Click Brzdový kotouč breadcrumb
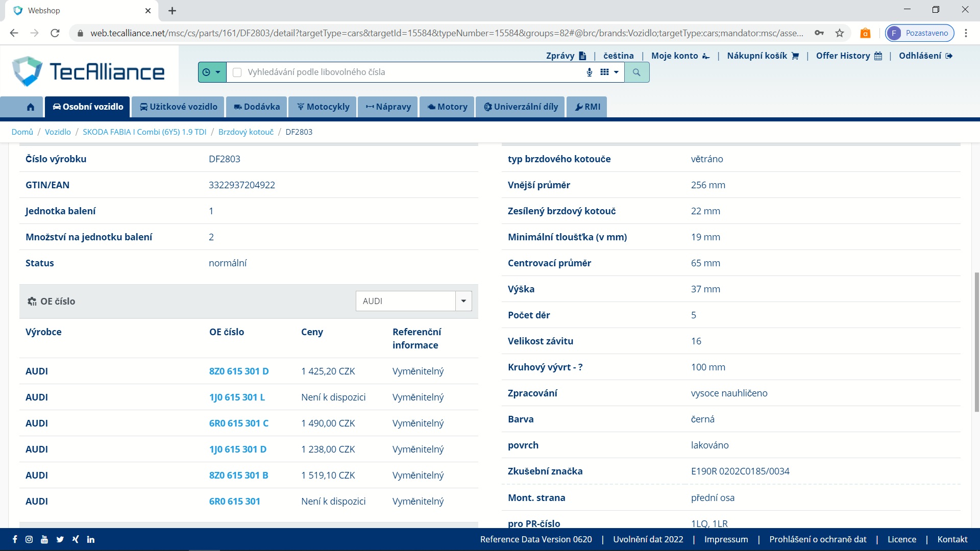 pos(246,132)
